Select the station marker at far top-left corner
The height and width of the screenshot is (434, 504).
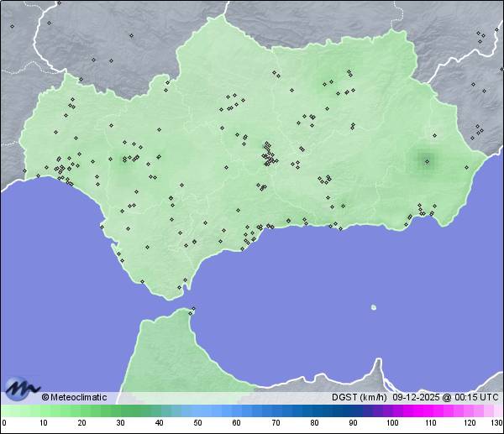(13, 26)
